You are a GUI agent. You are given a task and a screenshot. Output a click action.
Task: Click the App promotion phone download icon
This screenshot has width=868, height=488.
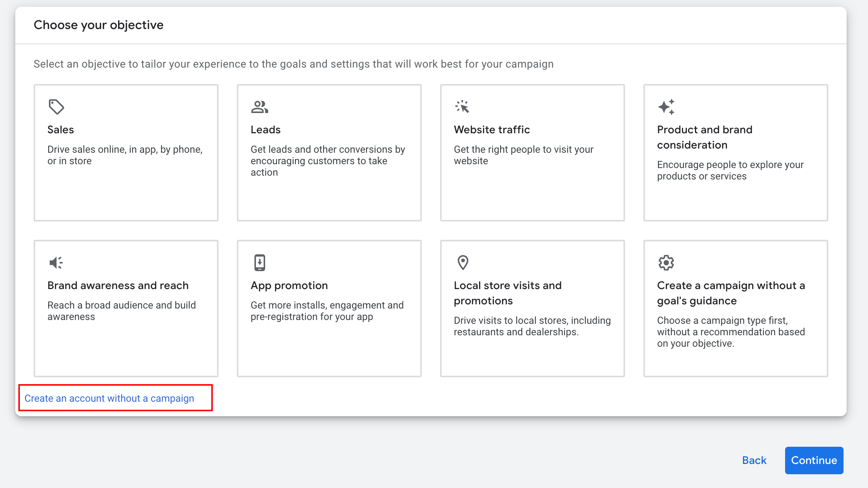259,263
